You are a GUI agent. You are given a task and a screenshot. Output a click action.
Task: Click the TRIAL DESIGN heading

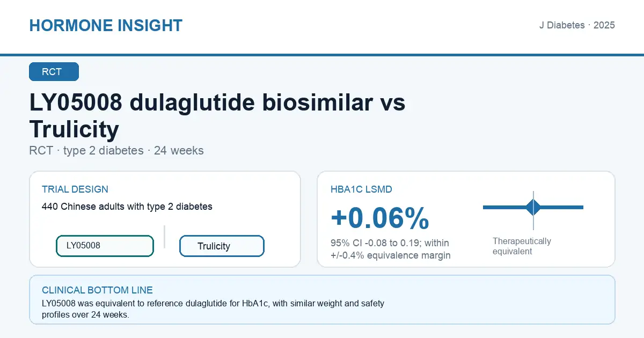pyautogui.click(x=75, y=189)
